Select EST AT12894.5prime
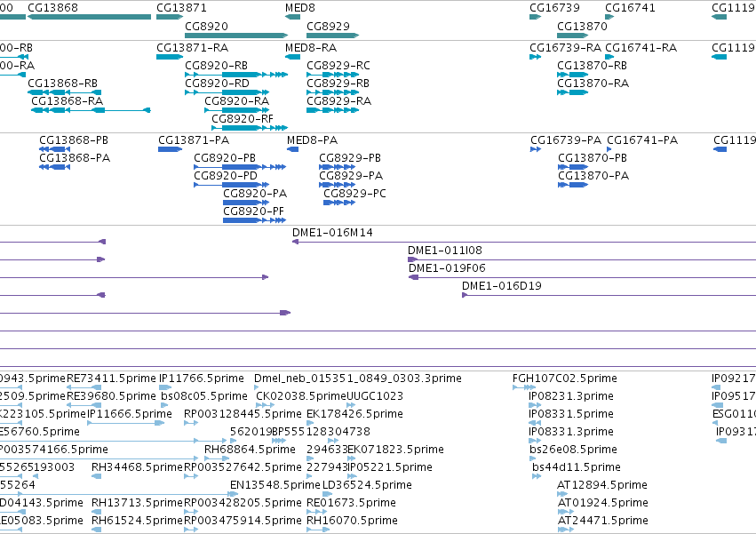 pos(562,494)
